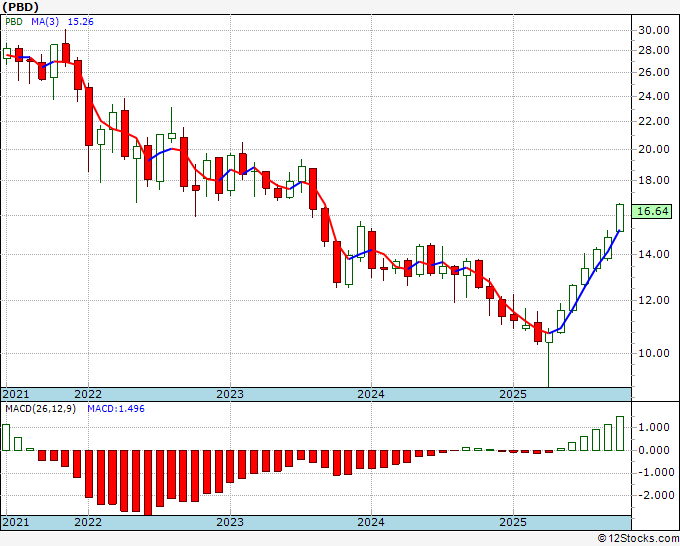Image resolution: width=680 pixels, height=546 pixels.
Task: Click the MACD:1.496 value label
Action: click(116, 409)
